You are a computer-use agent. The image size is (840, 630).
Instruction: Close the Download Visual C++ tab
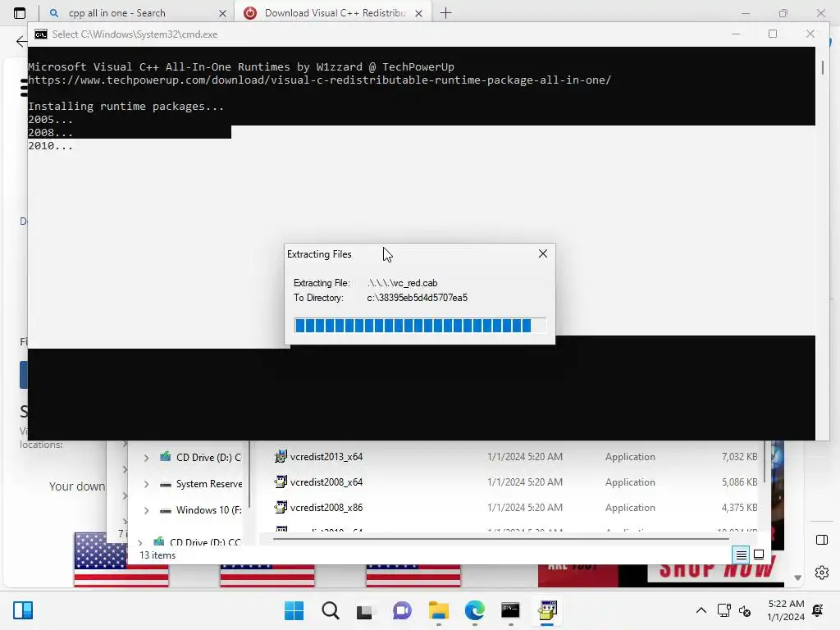419,13
